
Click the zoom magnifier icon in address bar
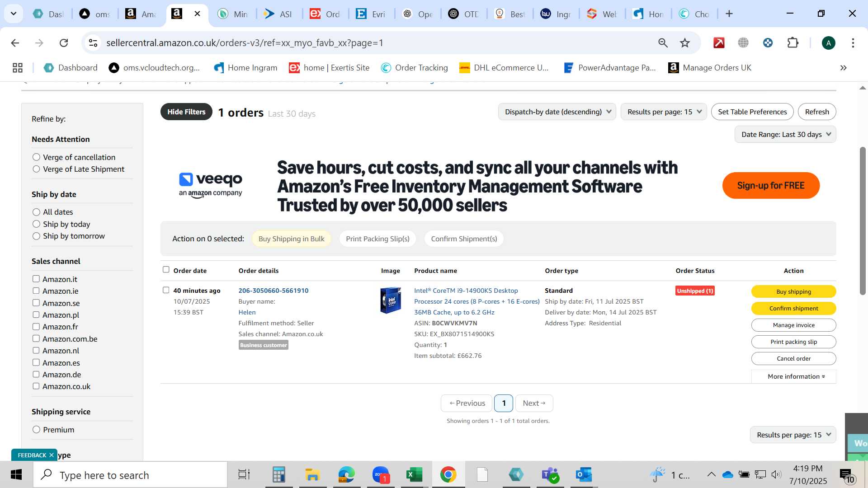[x=663, y=43]
